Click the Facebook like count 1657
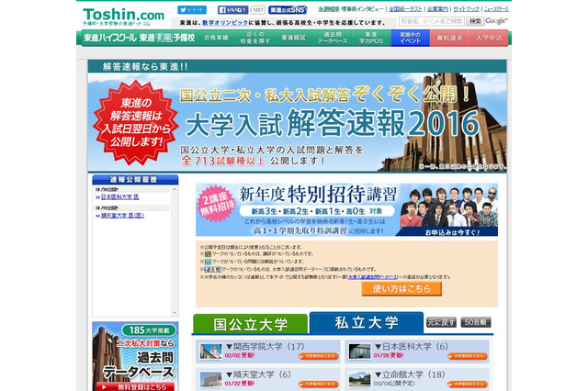Screen dimensions: 588x391 click(x=257, y=10)
